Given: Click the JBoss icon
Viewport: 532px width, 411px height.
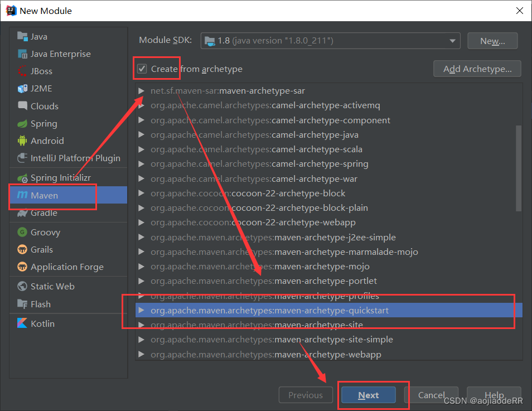Looking at the screenshot, I should click(22, 71).
